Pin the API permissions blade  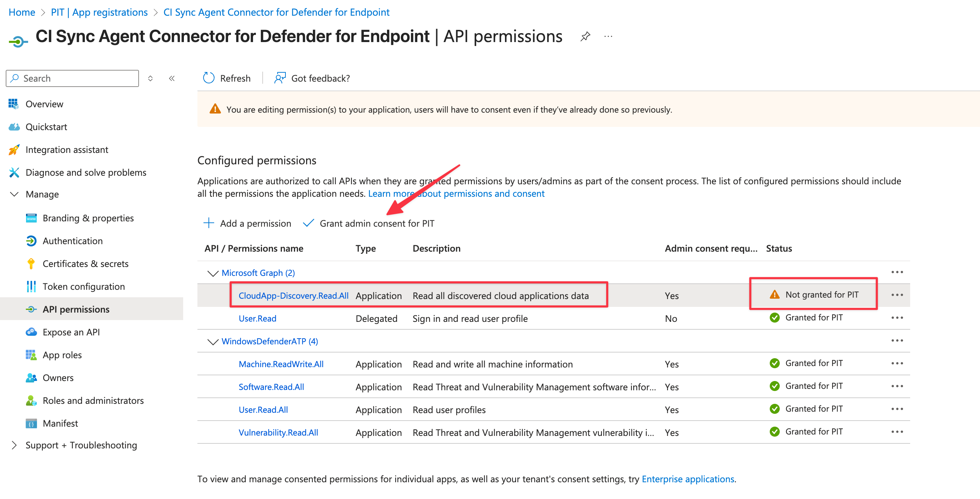pos(585,37)
